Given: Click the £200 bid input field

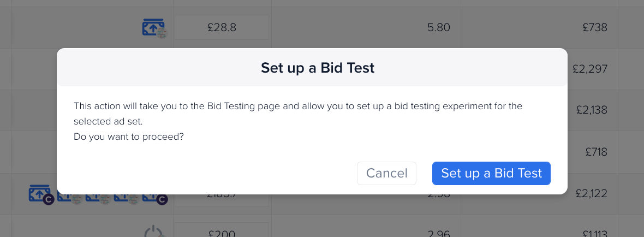Looking at the screenshot, I should (222, 230).
